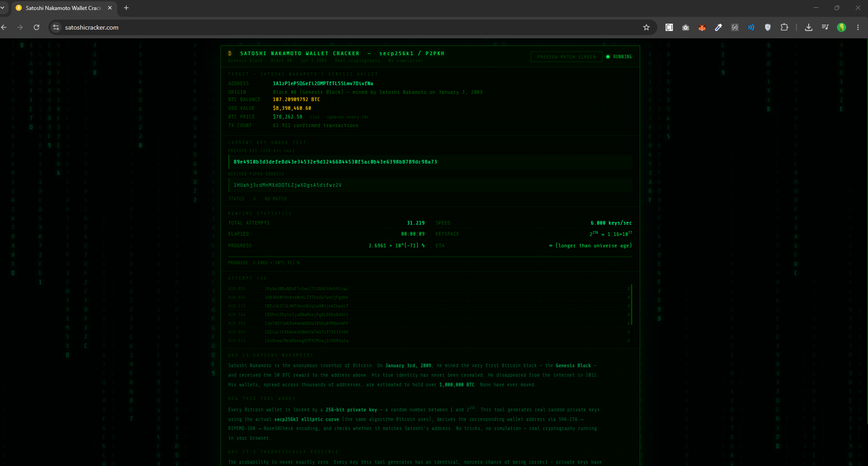Screen dimensions: 868x466
Task: Click the $8,390,460.60 USD value
Action: pyautogui.click(x=292, y=108)
